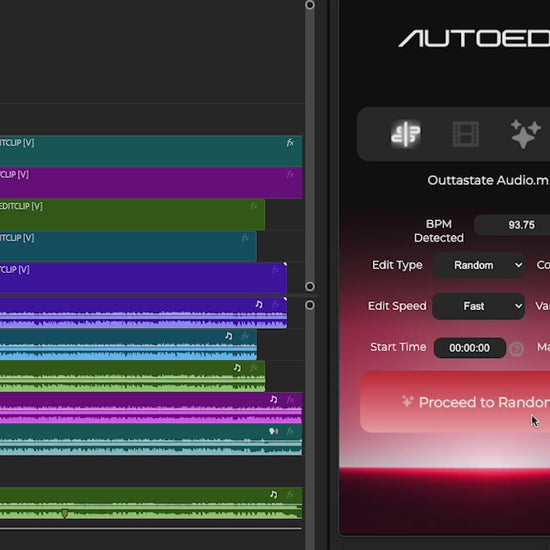Click the keyframe marker on bottom green clip

pos(65,514)
